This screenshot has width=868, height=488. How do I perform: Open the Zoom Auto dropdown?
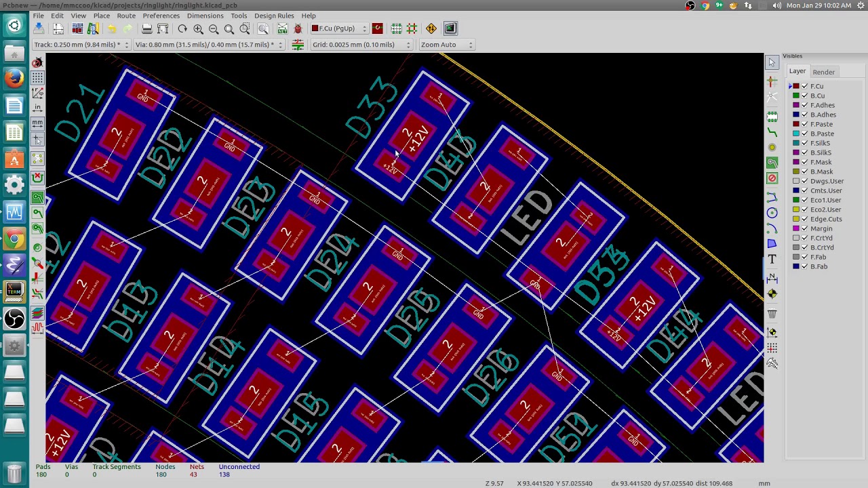point(446,45)
